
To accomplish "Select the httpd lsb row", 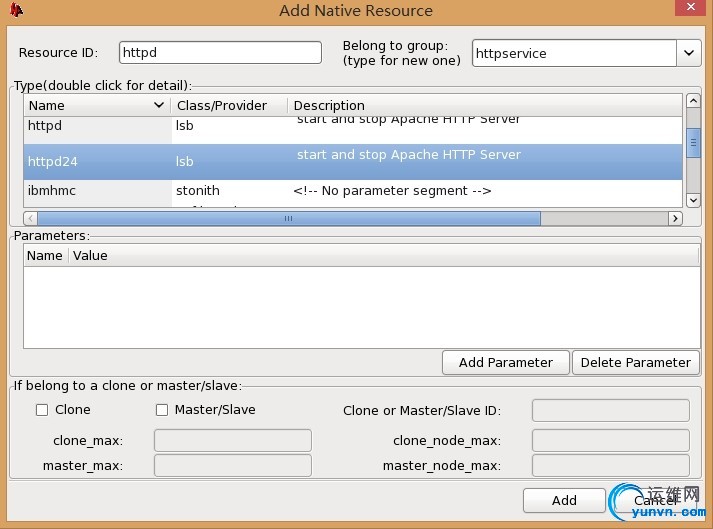I will [x=353, y=129].
